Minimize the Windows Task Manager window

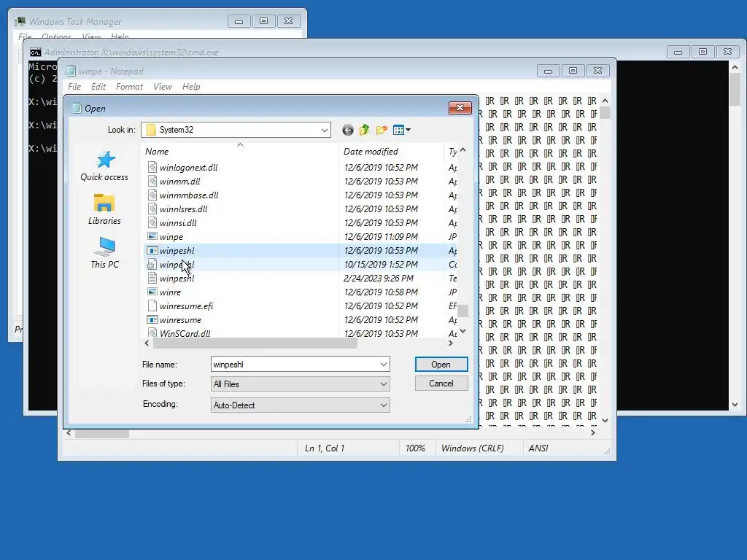(239, 21)
